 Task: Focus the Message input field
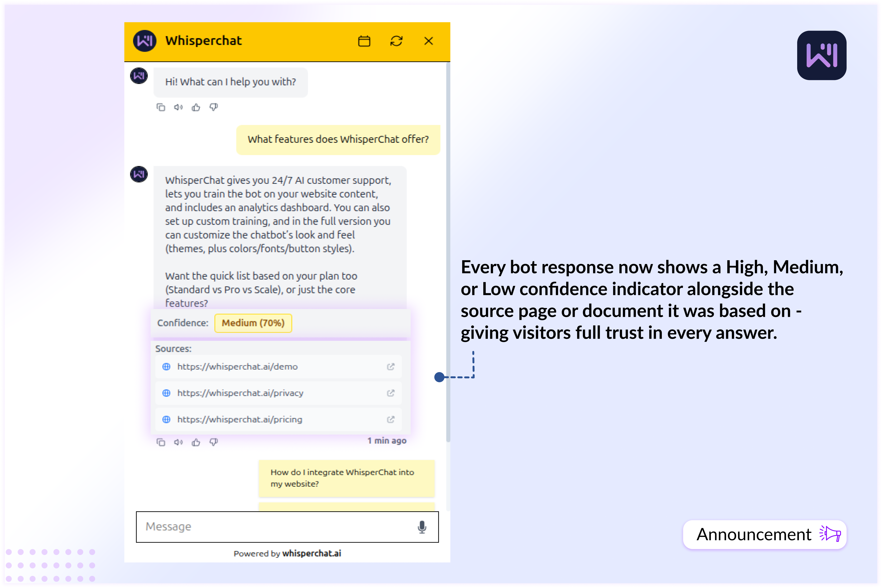[287, 526]
